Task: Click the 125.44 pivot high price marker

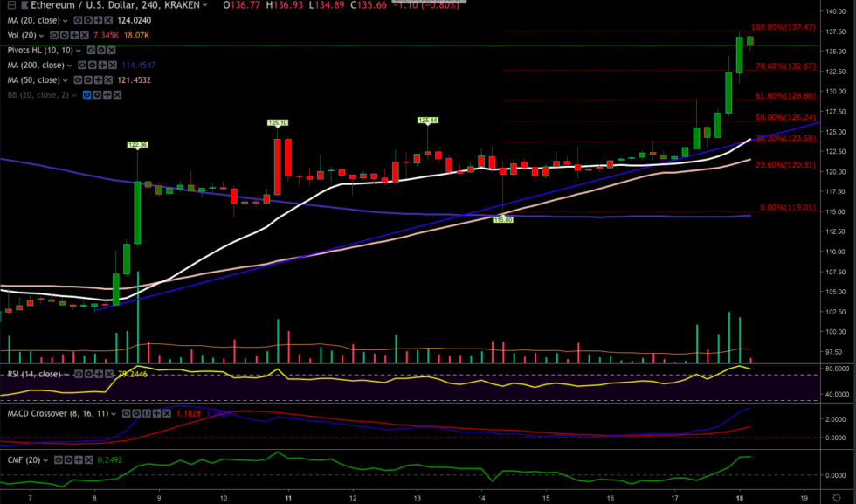Action: click(x=427, y=120)
